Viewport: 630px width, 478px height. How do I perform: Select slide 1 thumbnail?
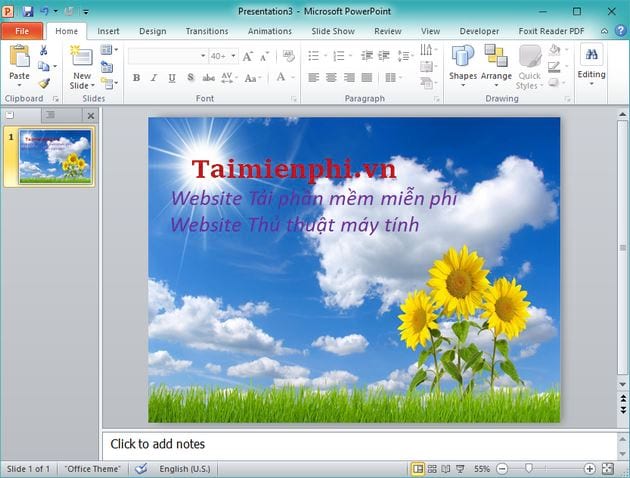55,156
